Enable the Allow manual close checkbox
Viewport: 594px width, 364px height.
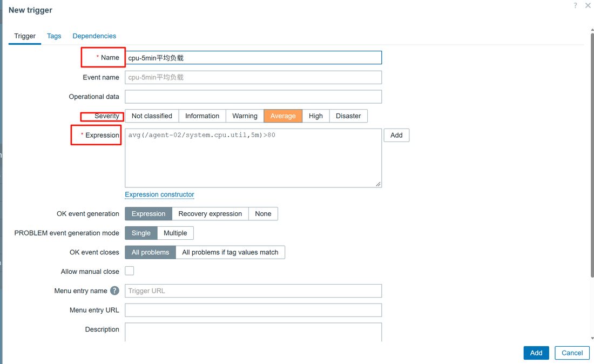[130, 271]
